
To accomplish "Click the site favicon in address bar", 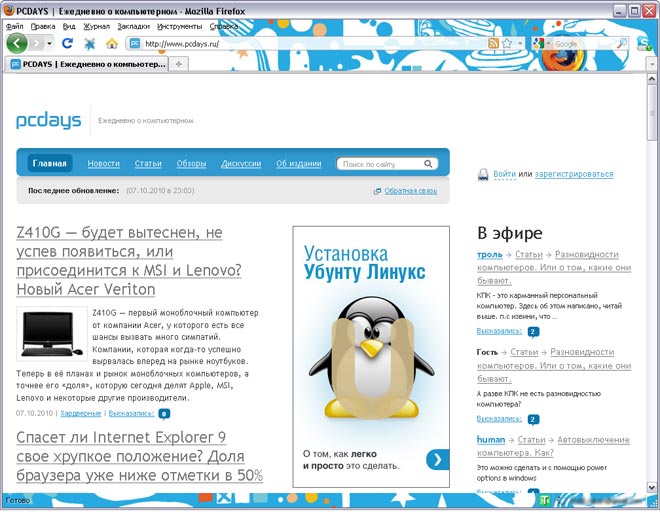I will click(x=135, y=43).
